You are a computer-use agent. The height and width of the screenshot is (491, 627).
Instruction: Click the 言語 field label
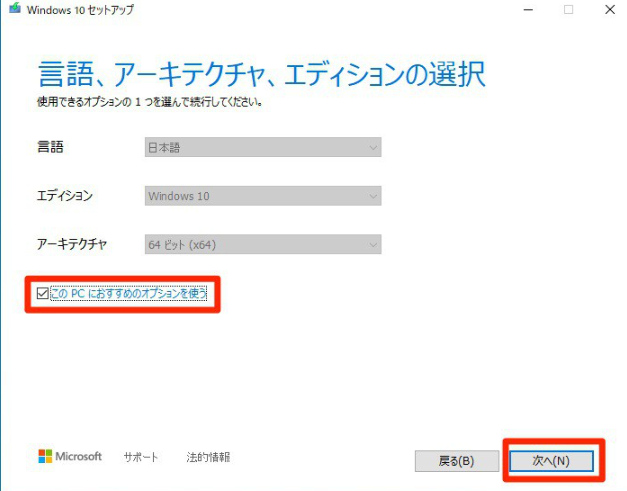[50, 147]
